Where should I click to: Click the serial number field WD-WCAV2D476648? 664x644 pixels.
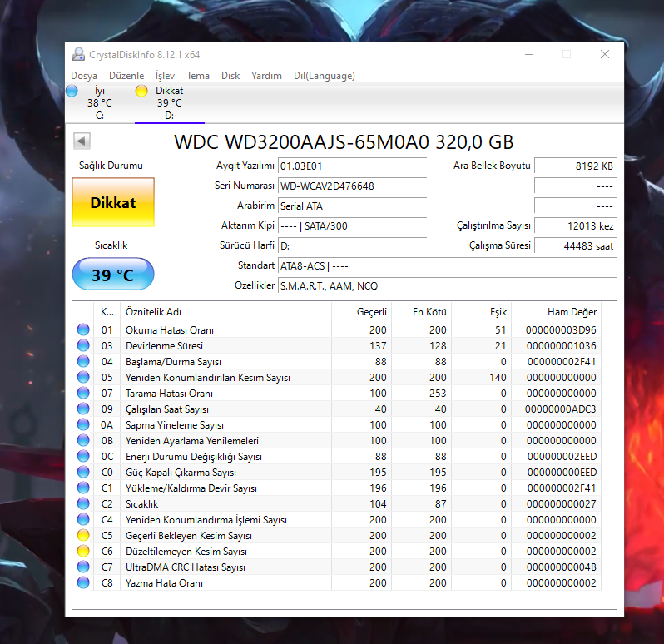pyautogui.click(x=352, y=186)
